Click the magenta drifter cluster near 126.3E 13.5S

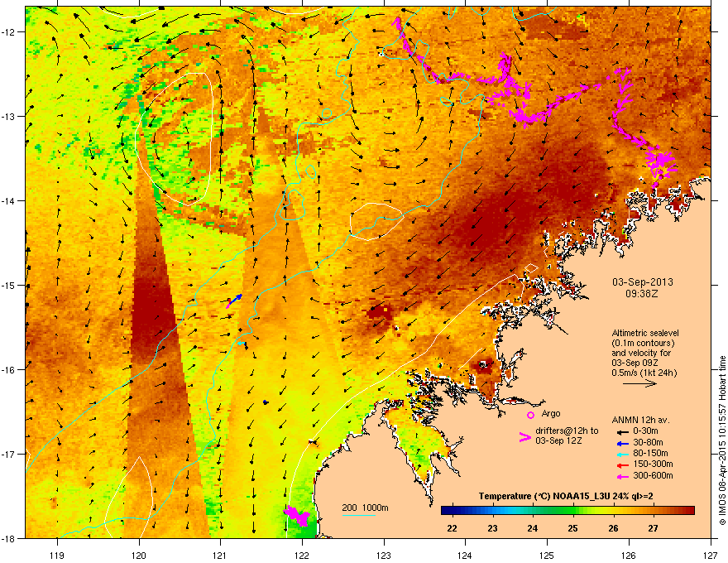click(x=659, y=163)
